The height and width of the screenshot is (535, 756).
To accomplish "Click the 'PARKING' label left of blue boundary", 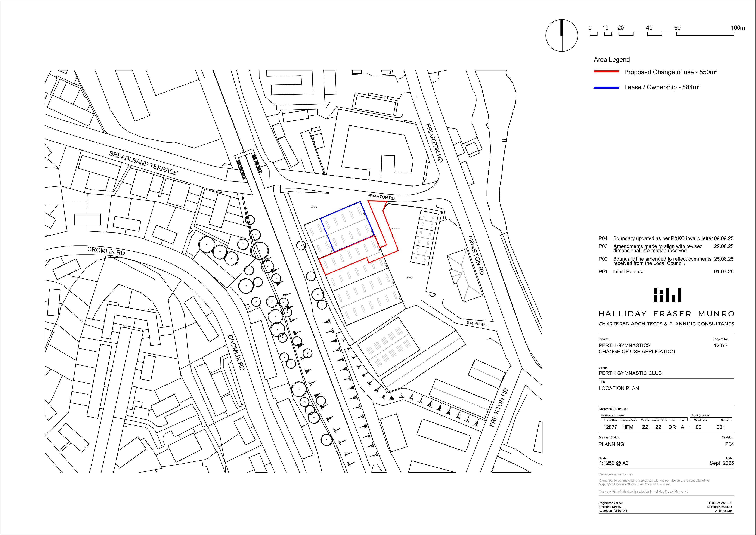I will pos(313,207).
